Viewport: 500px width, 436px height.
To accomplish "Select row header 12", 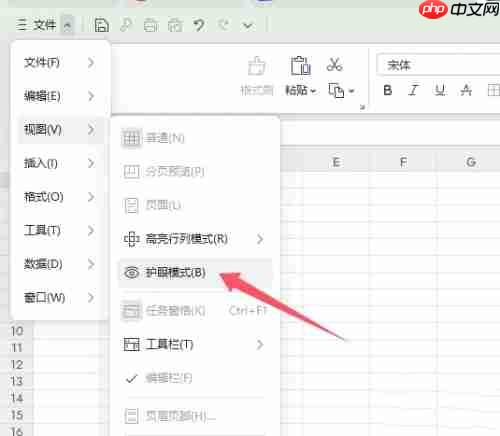I will pyautogui.click(x=17, y=364).
